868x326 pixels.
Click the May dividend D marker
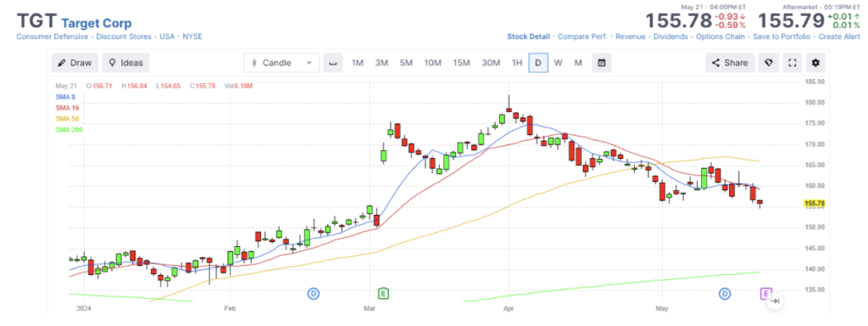tap(725, 293)
